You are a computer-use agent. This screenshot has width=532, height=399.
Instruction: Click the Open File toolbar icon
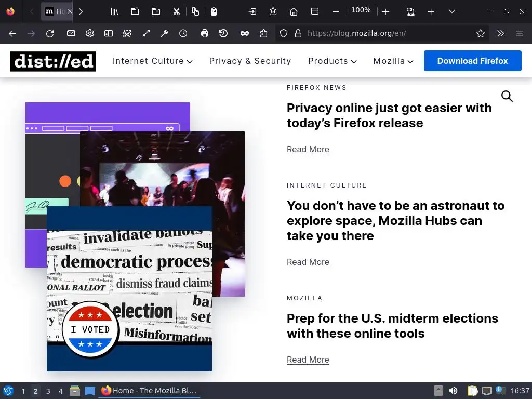click(135, 11)
